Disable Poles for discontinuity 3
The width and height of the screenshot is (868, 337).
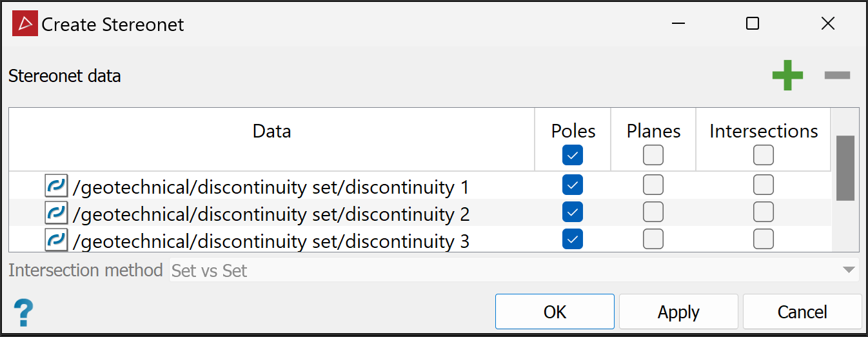[x=573, y=239]
